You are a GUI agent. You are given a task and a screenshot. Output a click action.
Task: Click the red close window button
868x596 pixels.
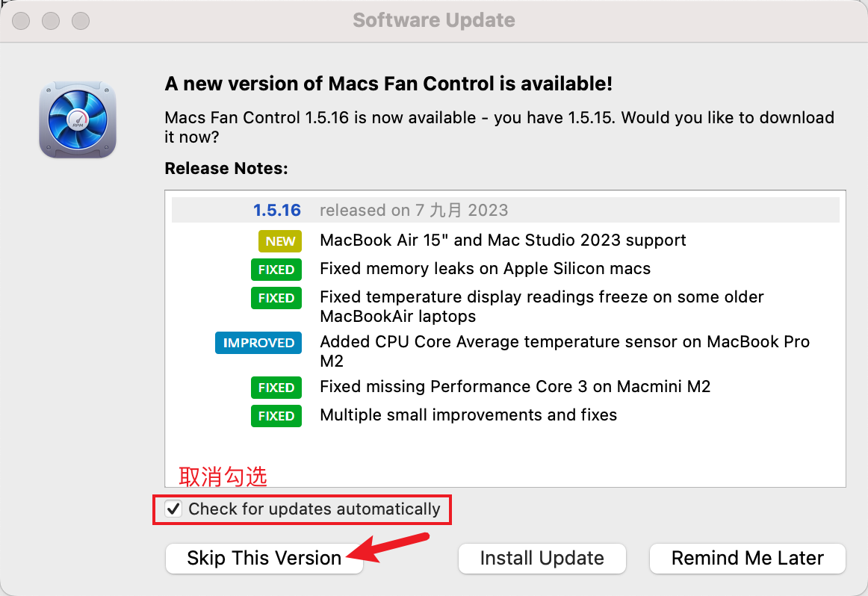point(21,21)
